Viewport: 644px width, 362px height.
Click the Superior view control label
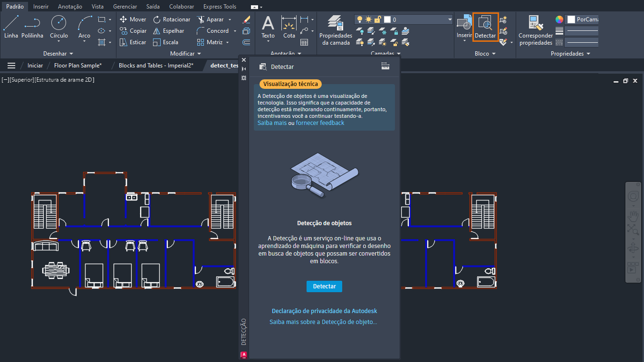coord(21,80)
